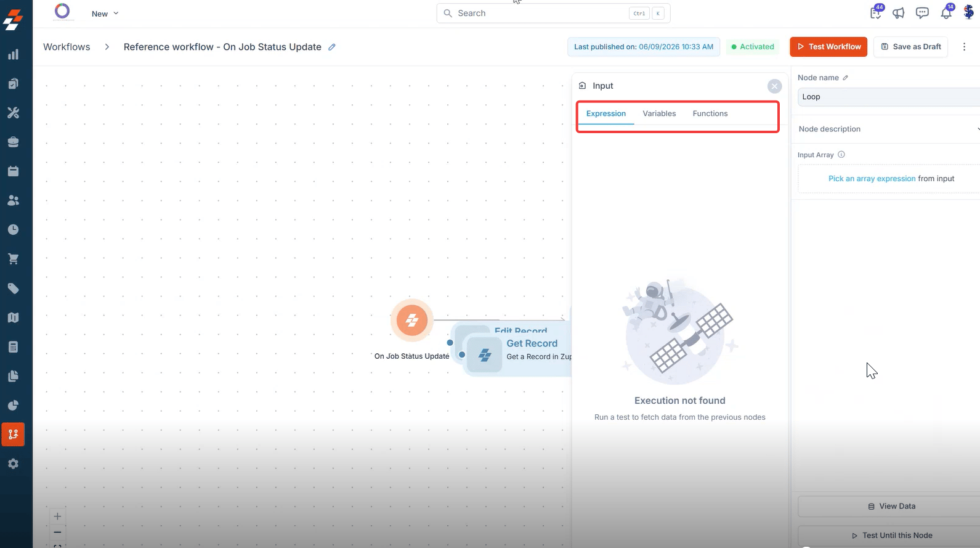Switch to the Variables tab
This screenshot has height=548, width=980.
click(659, 113)
